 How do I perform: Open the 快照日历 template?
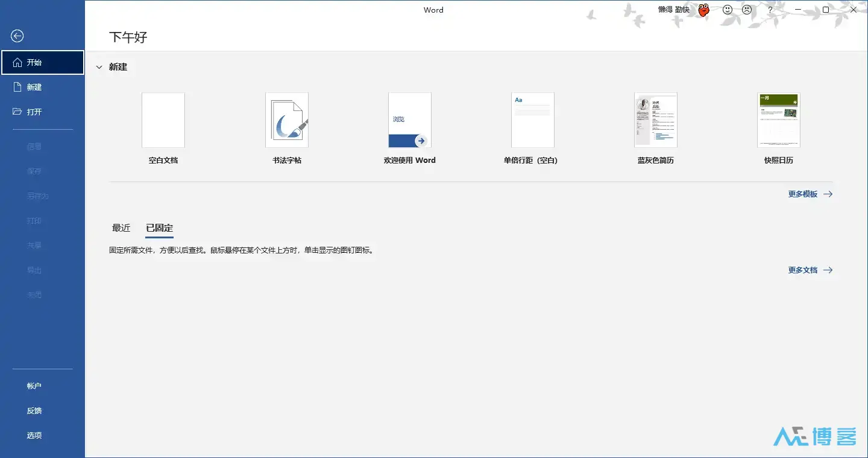pos(779,120)
